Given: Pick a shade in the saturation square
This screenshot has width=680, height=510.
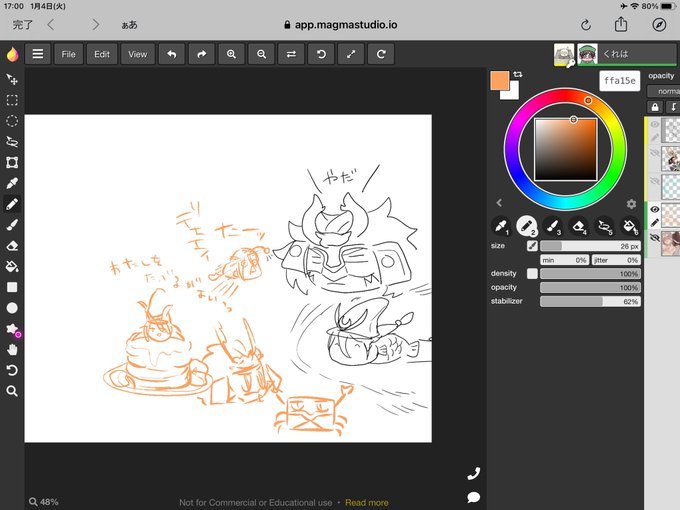Looking at the screenshot, I should [566, 149].
